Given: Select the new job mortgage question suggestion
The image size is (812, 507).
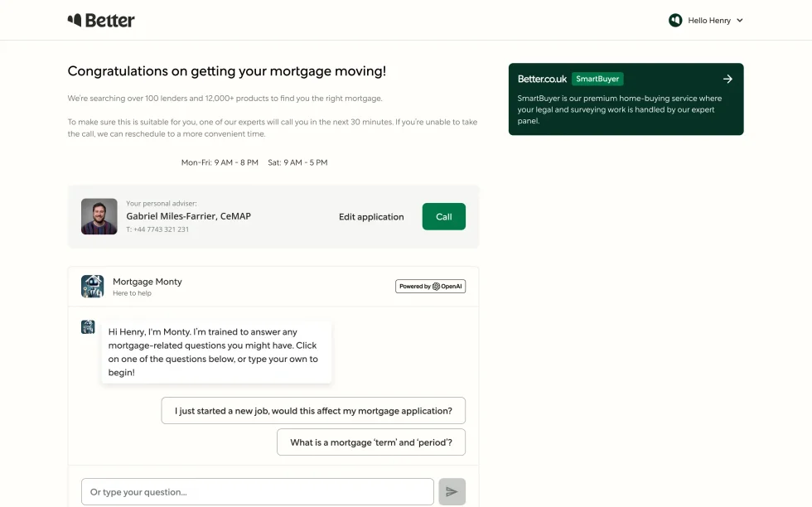Looking at the screenshot, I should click(313, 411).
